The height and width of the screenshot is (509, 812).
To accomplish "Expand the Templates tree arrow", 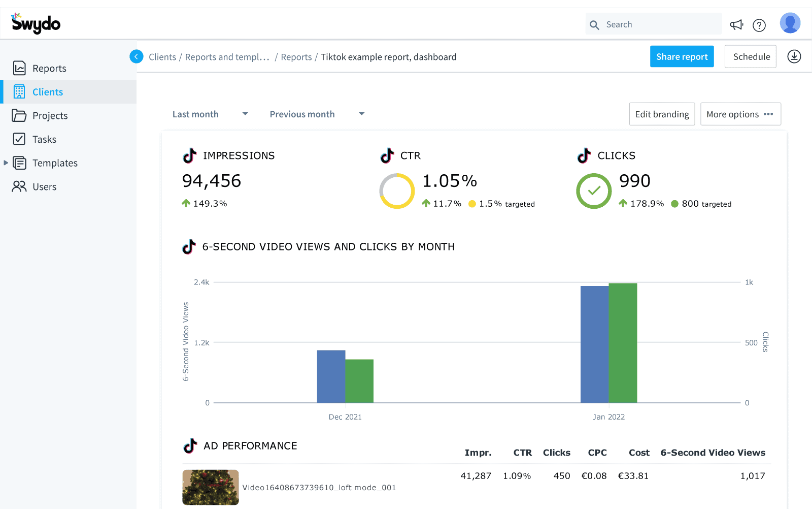I will pos(6,163).
